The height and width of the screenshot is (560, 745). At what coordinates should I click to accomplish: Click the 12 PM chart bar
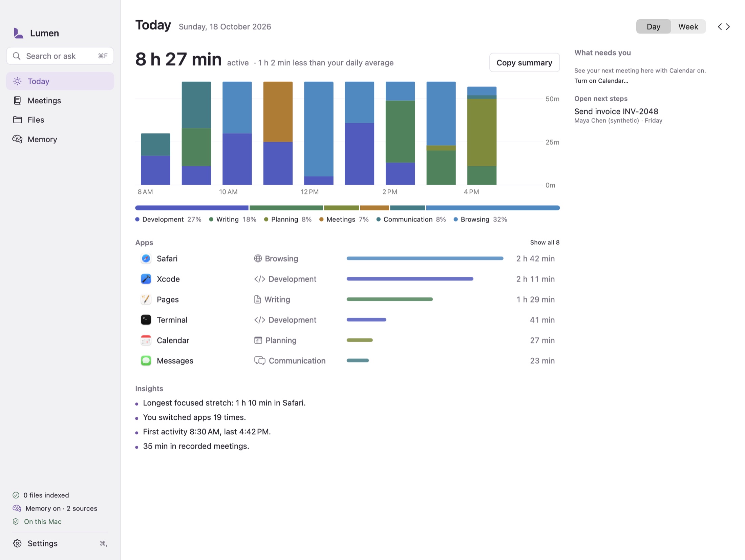(x=318, y=133)
